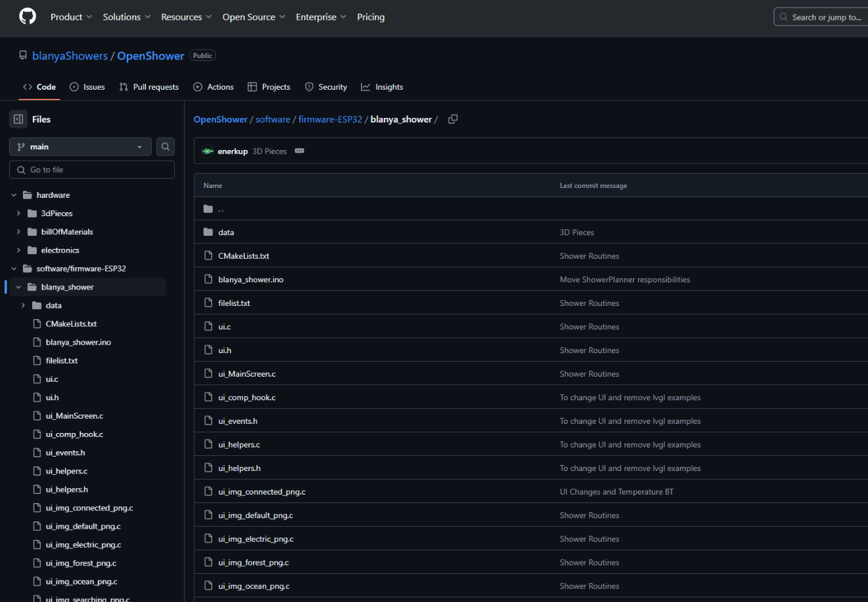This screenshot has height=602, width=868.
Task: Switch to the Insights tab
Action: click(x=382, y=87)
